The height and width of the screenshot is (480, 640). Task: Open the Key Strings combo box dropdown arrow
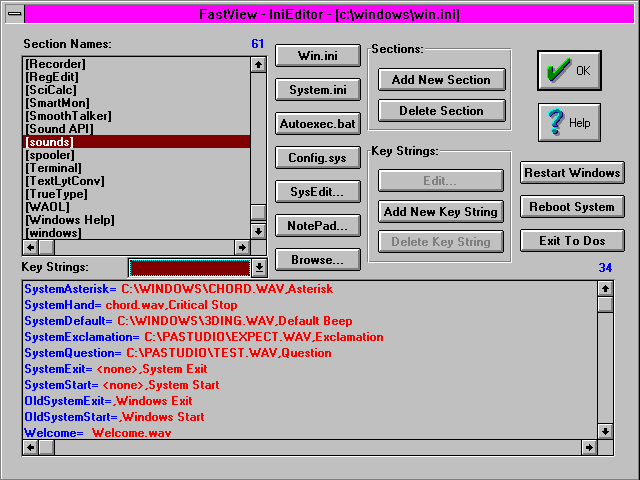[259, 268]
